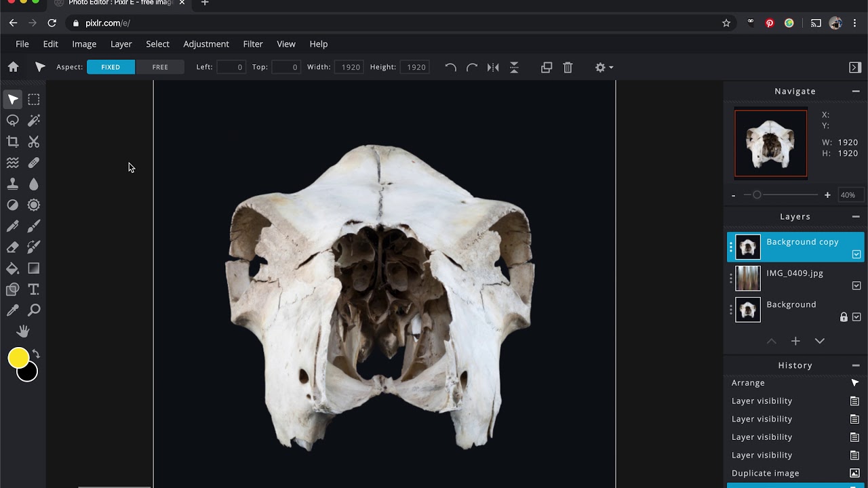Viewport: 868px width, 488px height.
Task: Switch aspect to FREE
Action: coord(160,67)
